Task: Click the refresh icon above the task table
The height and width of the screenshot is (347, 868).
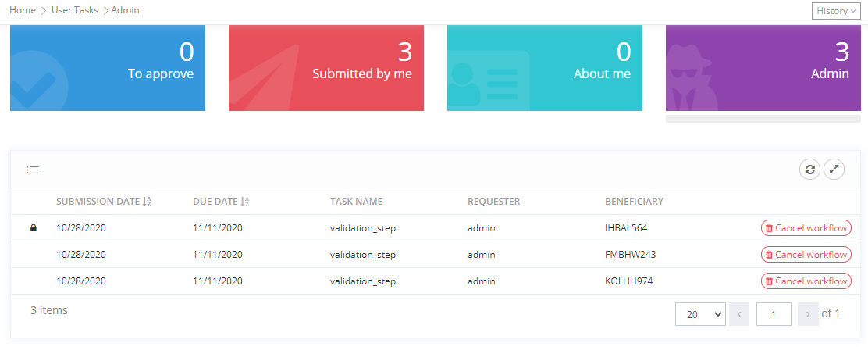Action: coord(810,170)
